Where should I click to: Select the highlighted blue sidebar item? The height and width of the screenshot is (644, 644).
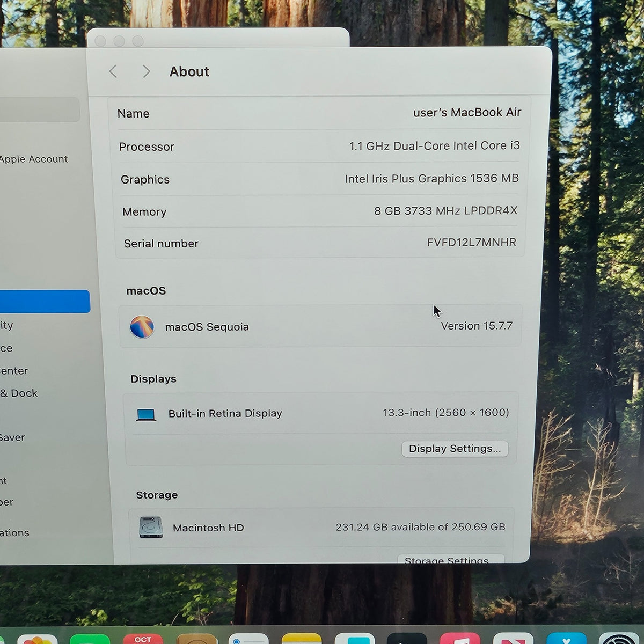45,302
